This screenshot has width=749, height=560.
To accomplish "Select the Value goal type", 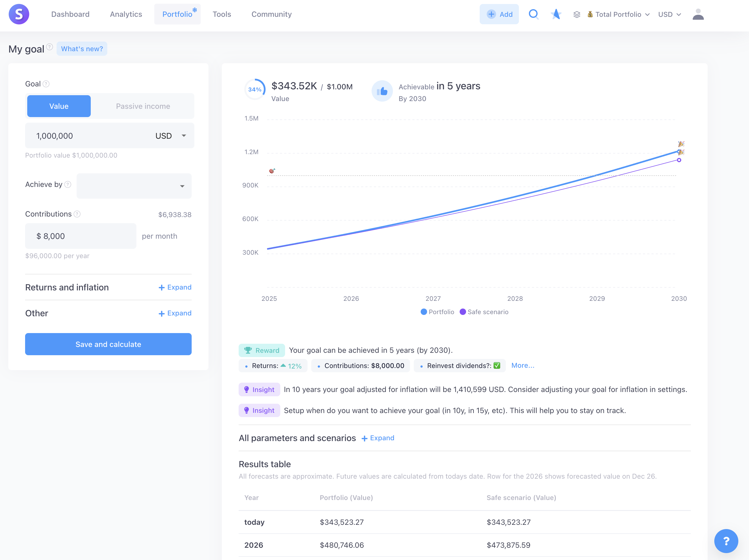I will point(59,106).
